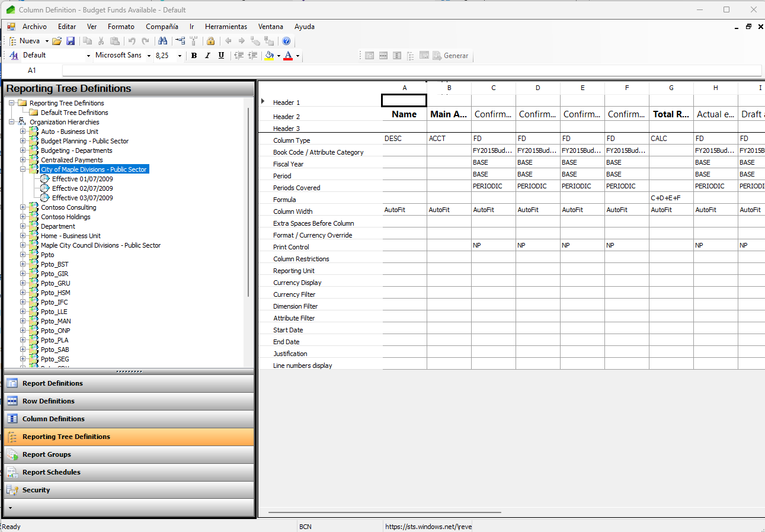The image size is (765, 532).
Task: Click the Generar button
Action: [x=450, y=56]
